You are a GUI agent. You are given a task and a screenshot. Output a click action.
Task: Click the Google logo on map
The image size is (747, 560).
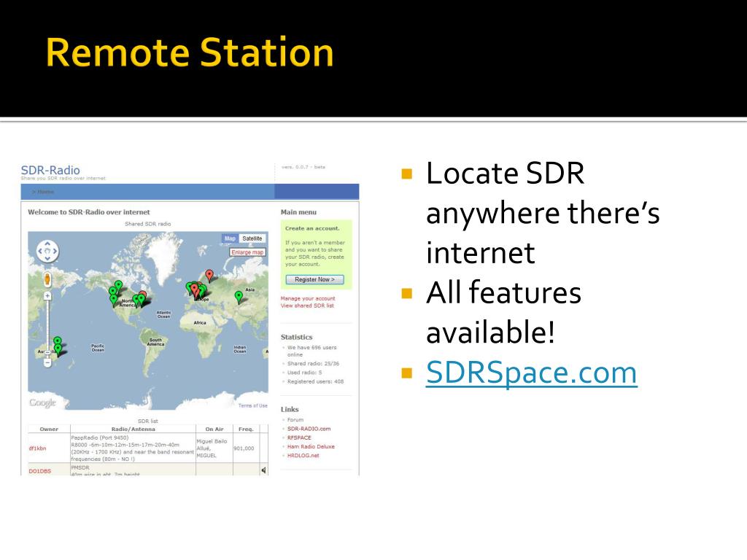[43, 402]
